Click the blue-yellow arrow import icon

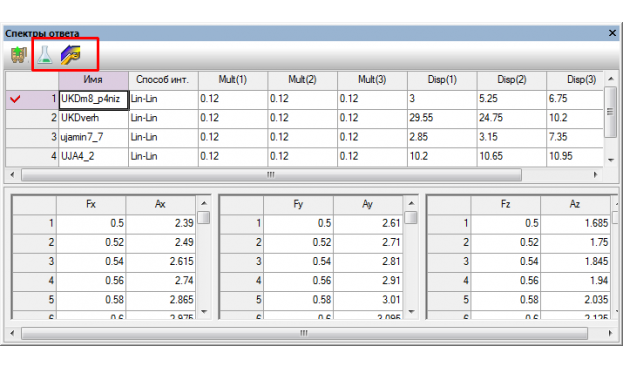click(71, 55)
